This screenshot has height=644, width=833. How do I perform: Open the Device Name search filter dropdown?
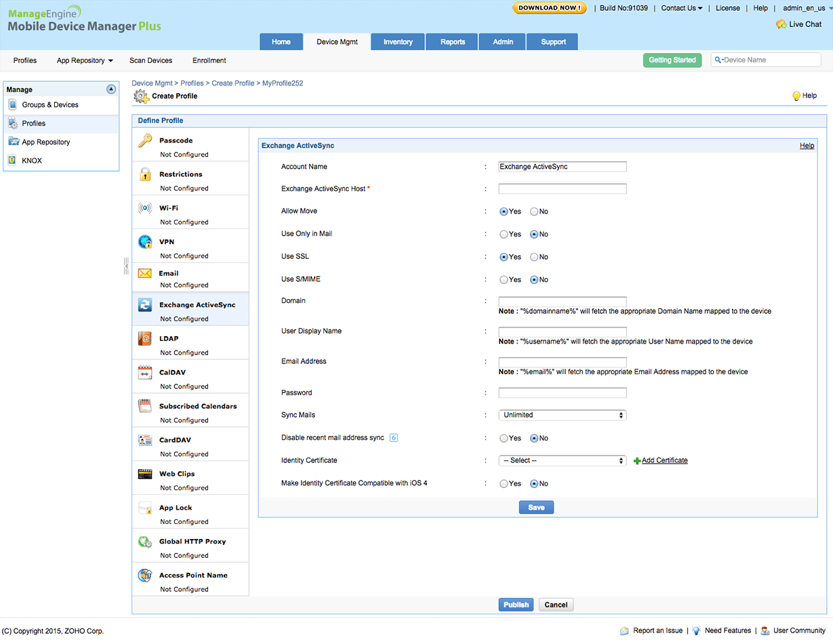point(718,60)
